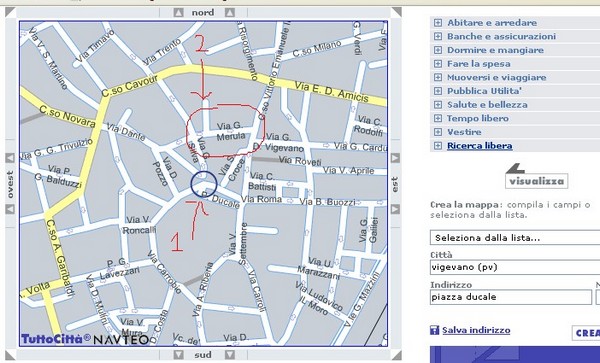Screen dimensions: 600x363
Task: Expand the Salute e bellezza category
Action: pos(438,105)
